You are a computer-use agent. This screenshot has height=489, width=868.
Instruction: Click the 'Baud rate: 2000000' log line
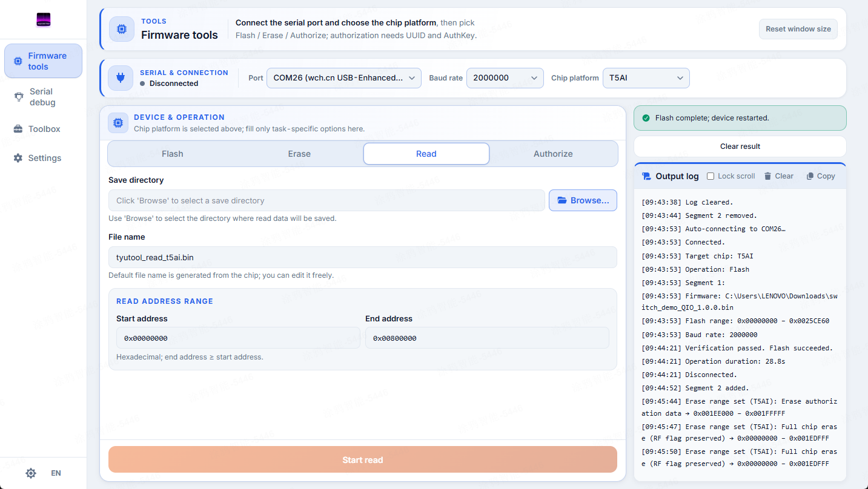tap(700, 335)
